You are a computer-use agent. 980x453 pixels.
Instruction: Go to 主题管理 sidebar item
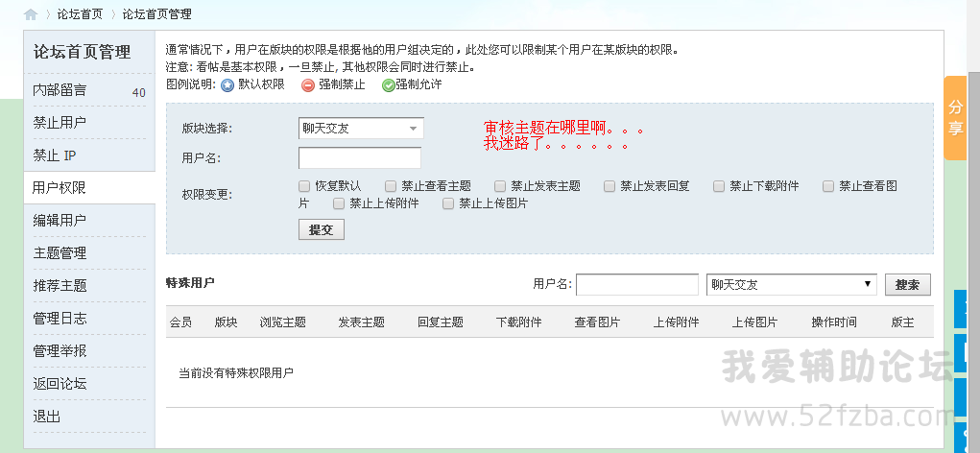tap(60, 253)
